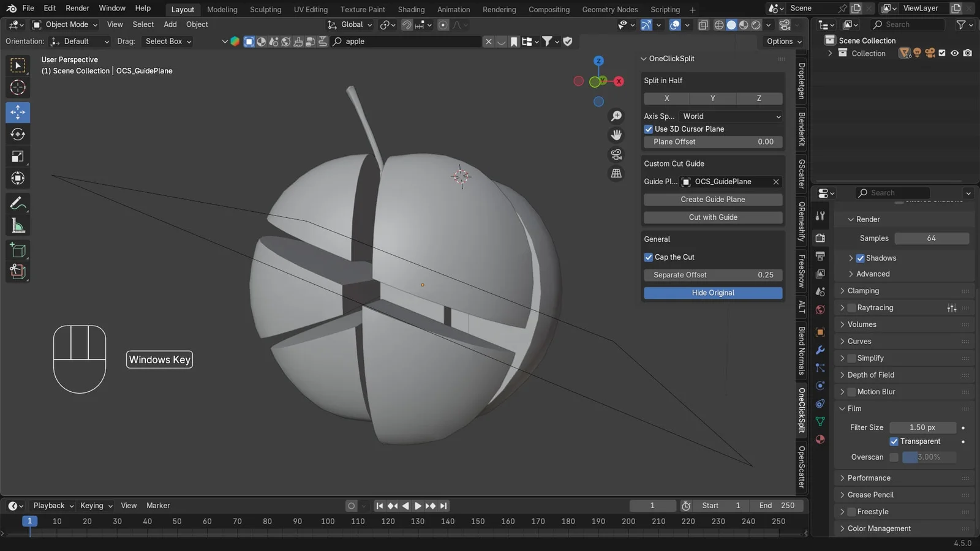Select the Transform tool

(18, 178)
